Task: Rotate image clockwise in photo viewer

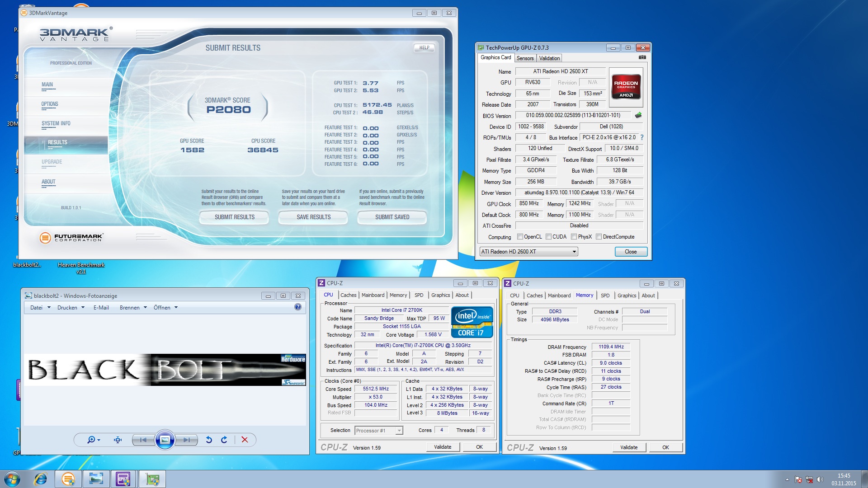Action: click(x=224, y=440)
